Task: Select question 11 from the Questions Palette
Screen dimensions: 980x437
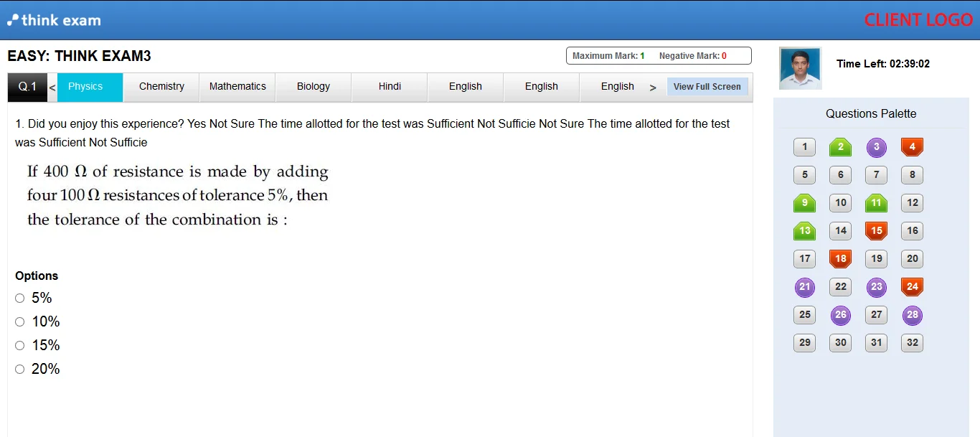Action: click(x=876, y=203)
